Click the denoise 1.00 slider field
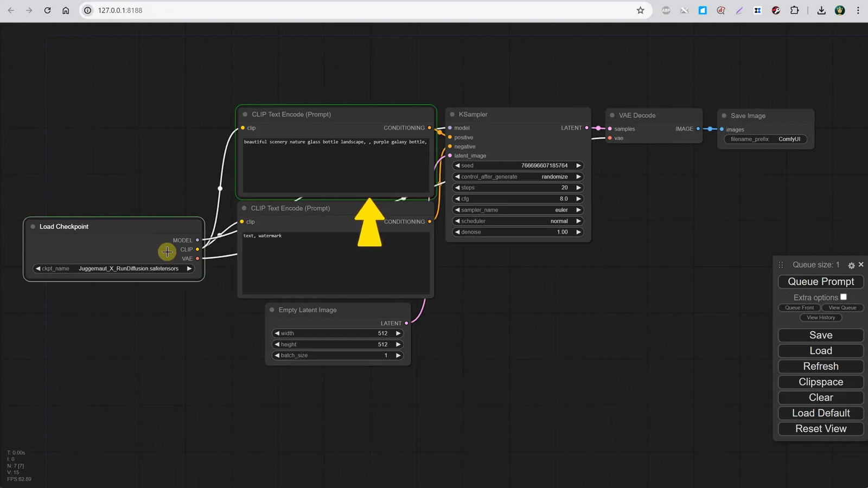 click(x=518, y=232)
